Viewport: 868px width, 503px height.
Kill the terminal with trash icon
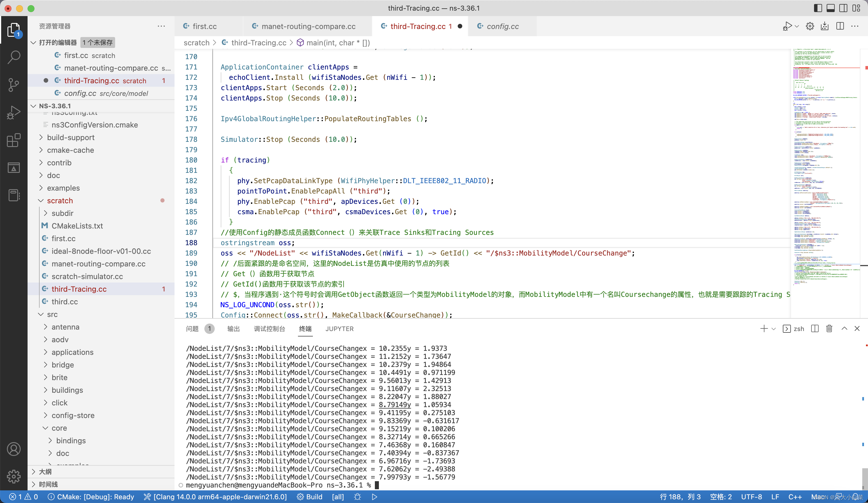[829, 329]
